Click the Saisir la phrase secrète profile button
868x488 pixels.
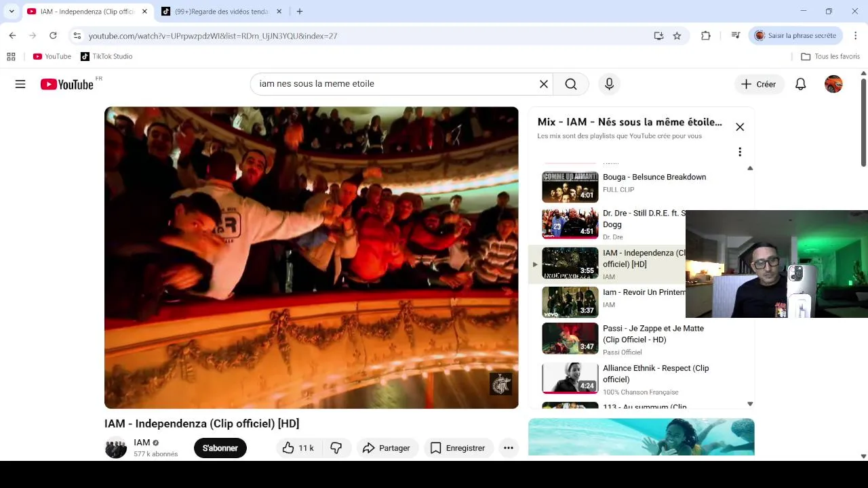point(796,36)
